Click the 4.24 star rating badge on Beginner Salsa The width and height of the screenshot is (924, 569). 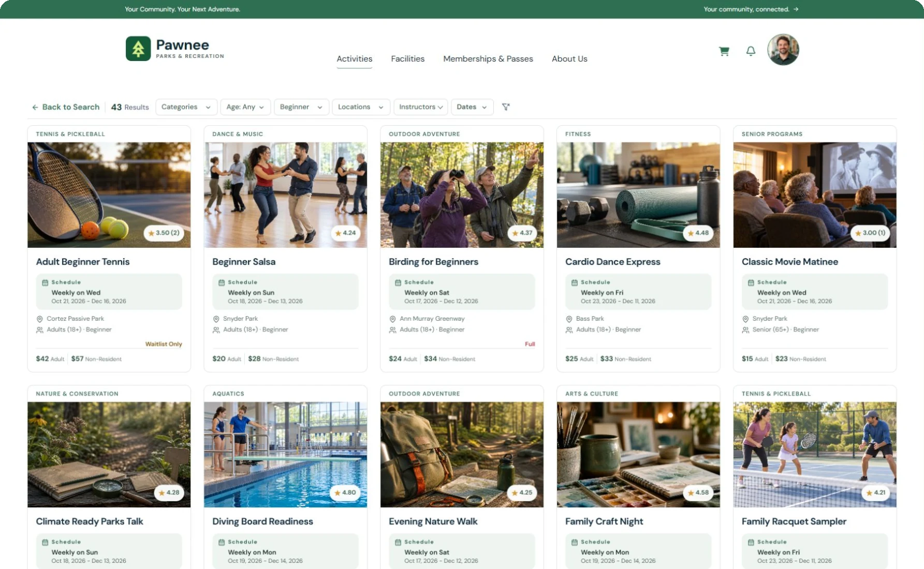tap(345, 233)
